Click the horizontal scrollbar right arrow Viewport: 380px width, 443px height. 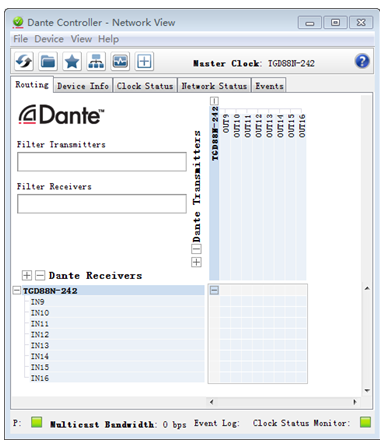point(355,402)
